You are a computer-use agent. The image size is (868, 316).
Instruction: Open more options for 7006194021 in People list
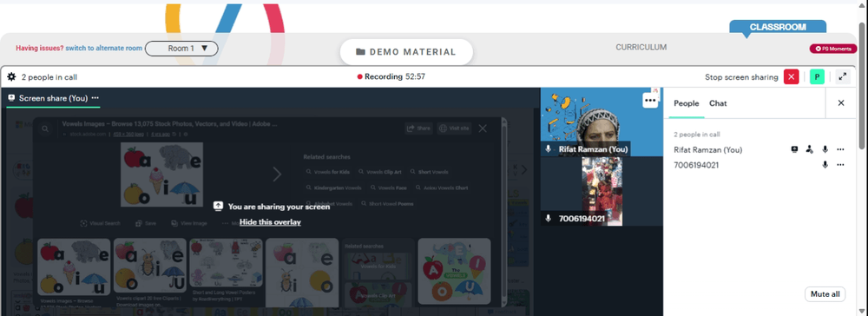pos(840,165)
